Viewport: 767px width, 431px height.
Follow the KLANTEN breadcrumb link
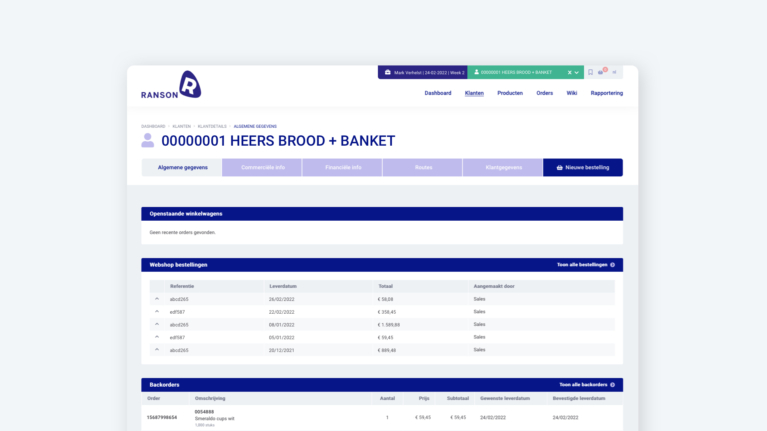[x=181, y=126]
